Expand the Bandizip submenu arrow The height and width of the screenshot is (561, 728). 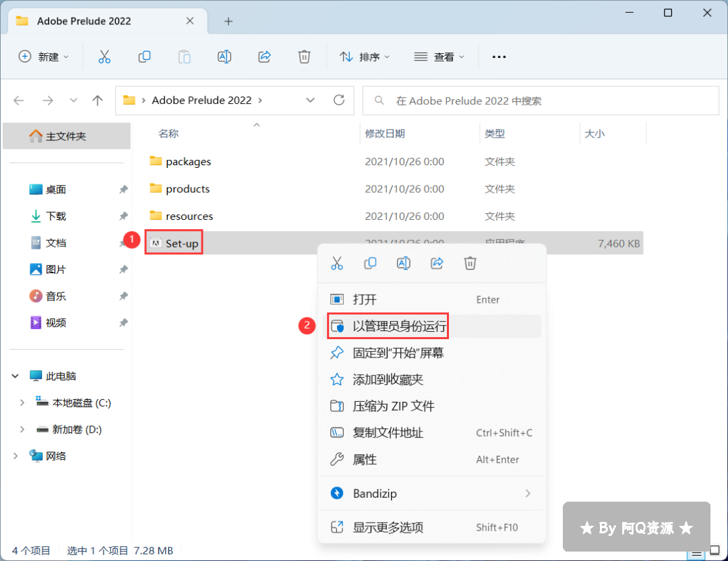pyautogui.click(x=528, y=493)
